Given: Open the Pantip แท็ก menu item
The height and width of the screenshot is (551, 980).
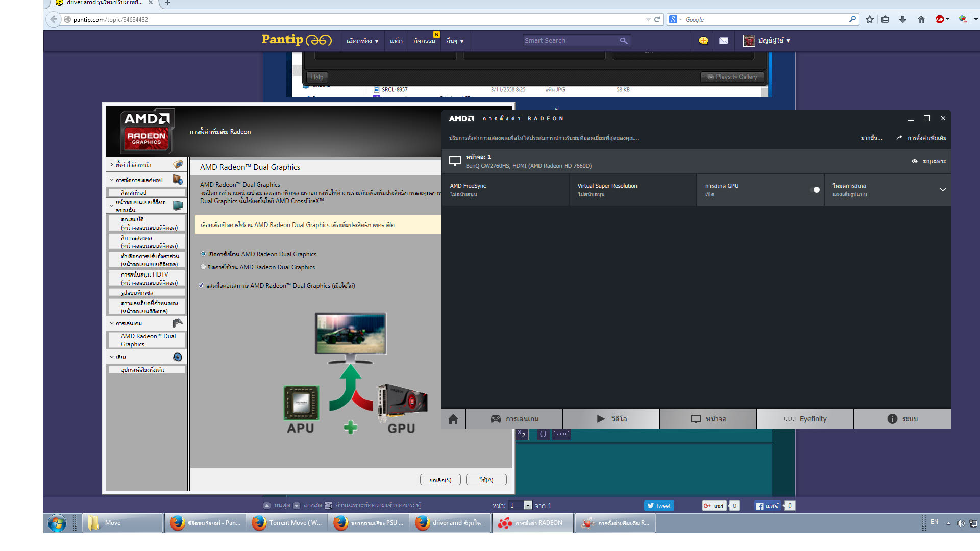Looking at the screenshot, I should pyautogui.click(x=396, y=41).
